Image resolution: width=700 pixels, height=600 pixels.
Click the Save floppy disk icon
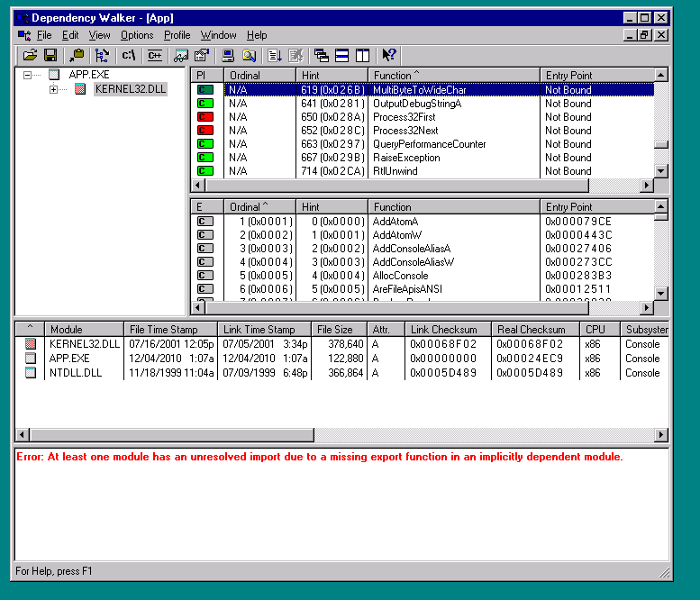click(x=50, y=56)
